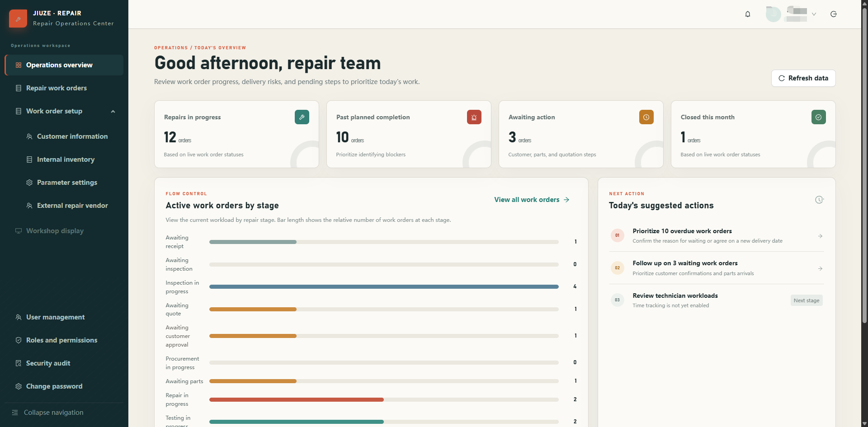Expand the user account dropdown arrow
The height and width of the screenshot is (427, 868).
[x=814, y=14]
